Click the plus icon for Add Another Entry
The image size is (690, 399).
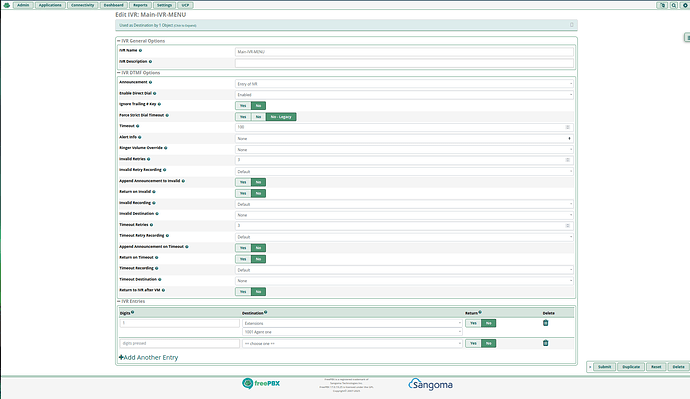coord(121,357)
